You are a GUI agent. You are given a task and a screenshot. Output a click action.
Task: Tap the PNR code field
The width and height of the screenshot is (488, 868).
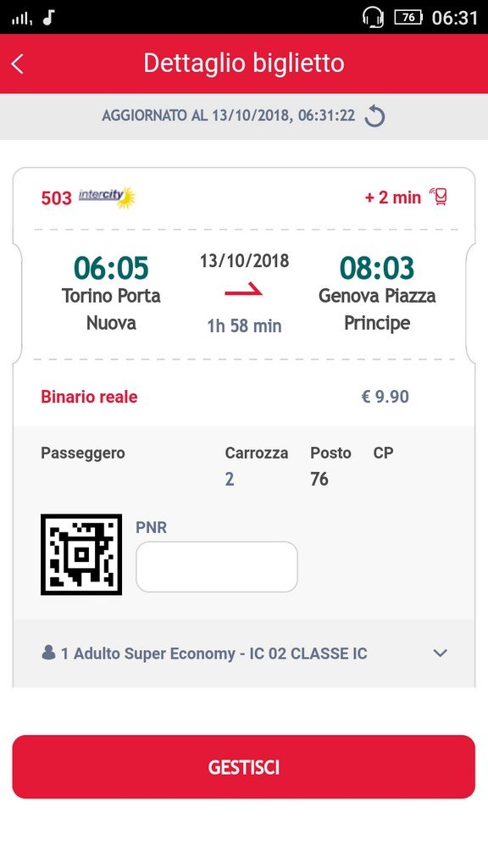point(217,566)
